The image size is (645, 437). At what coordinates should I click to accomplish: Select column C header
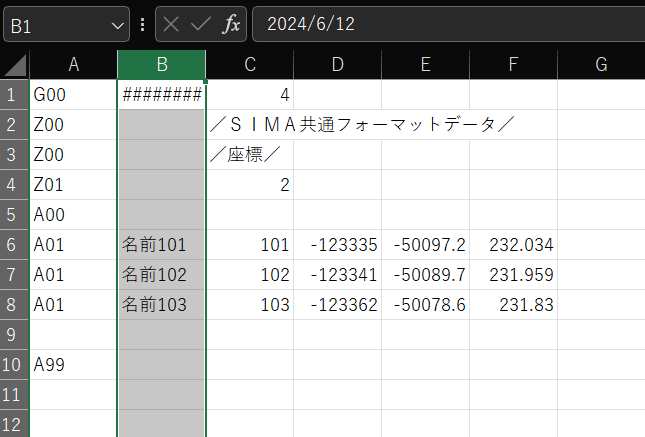click(x=250, y=65)
